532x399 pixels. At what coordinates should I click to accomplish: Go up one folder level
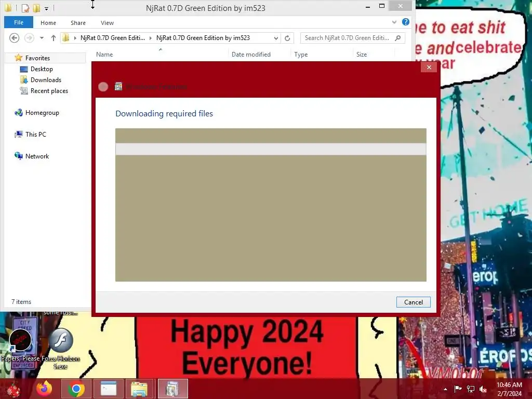[x=54, y=38]
